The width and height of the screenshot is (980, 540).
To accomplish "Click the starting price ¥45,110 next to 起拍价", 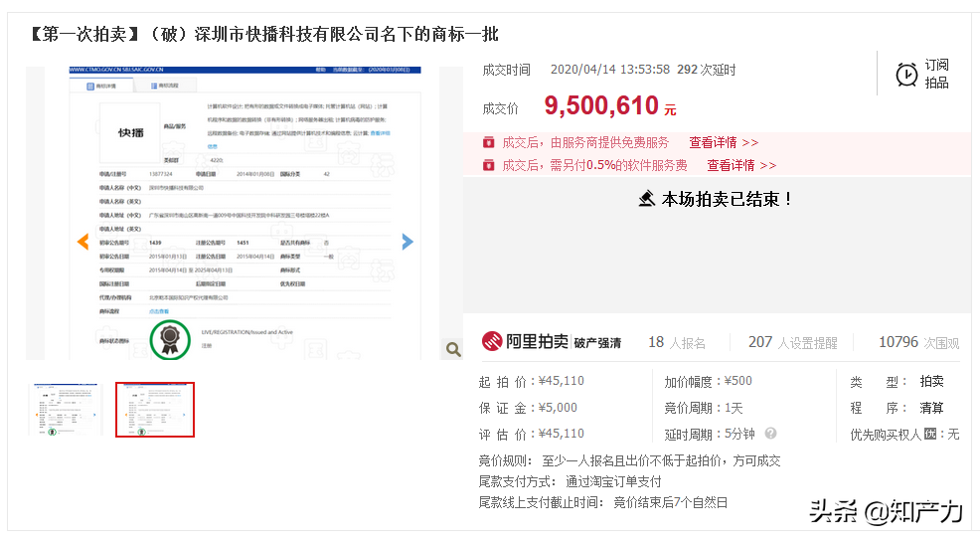I will [x=562, y=381].
